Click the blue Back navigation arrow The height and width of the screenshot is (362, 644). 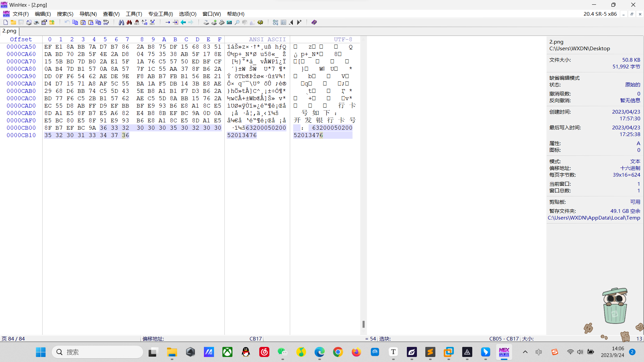(x=183, y=22)
